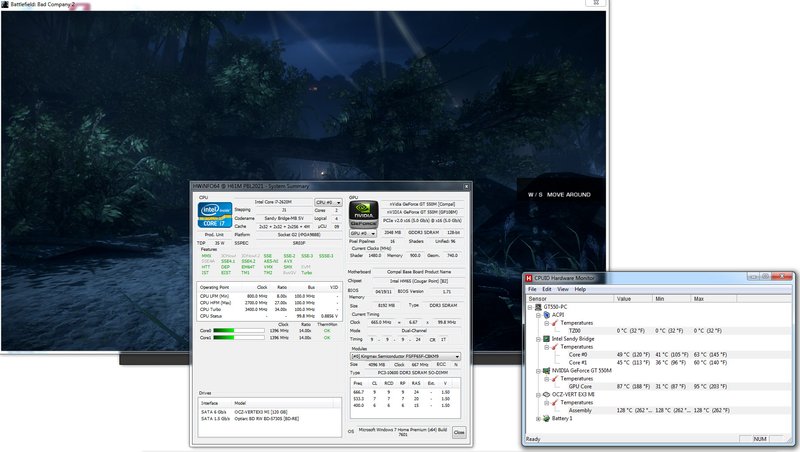
Task: Open the memory Modules dropdown list
Action: (x=406, y=356)
